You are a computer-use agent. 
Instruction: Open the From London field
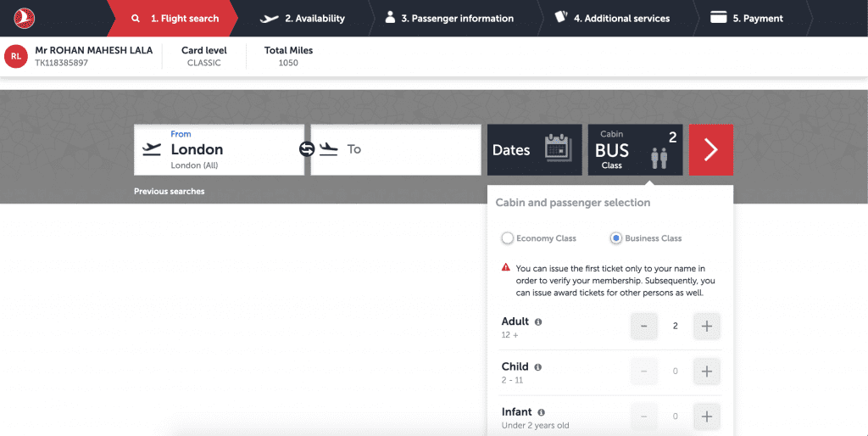pyautogui.click(x=220, y=149)
